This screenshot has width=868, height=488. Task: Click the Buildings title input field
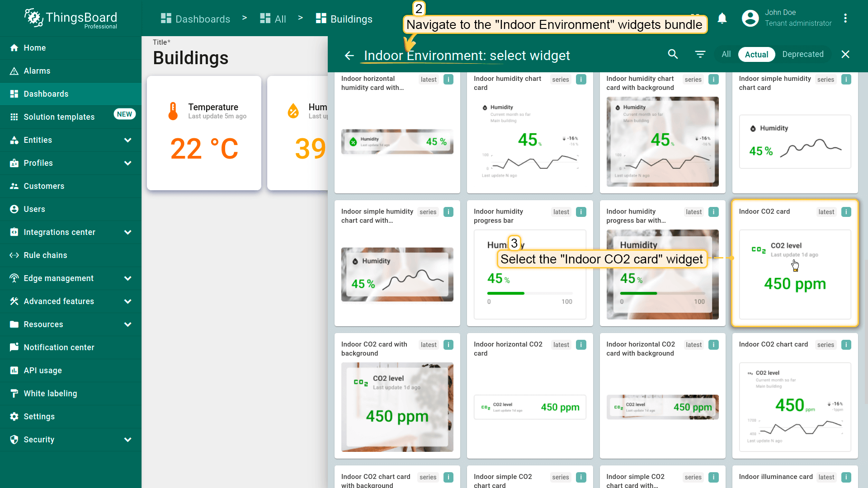coord(191,58)
